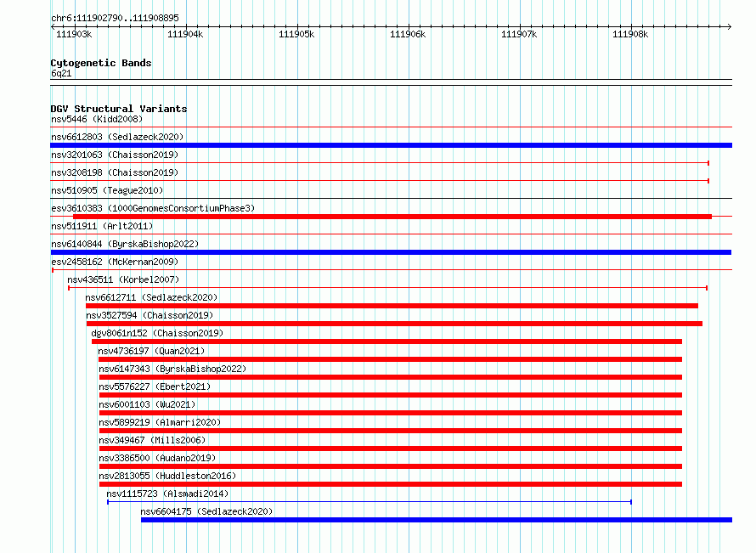Click the chr6:111902790..111908895 coordinate label

click(x=115, y=19)
